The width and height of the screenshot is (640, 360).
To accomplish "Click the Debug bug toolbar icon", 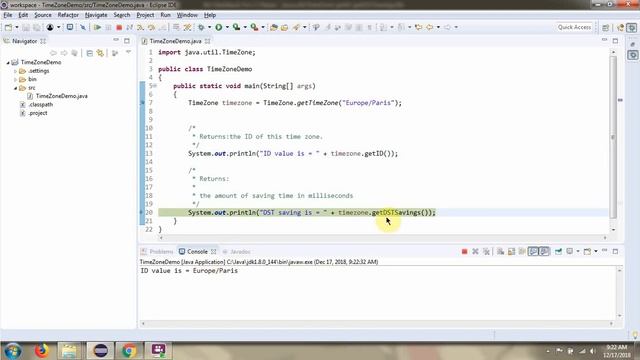I will coord(201,27).
